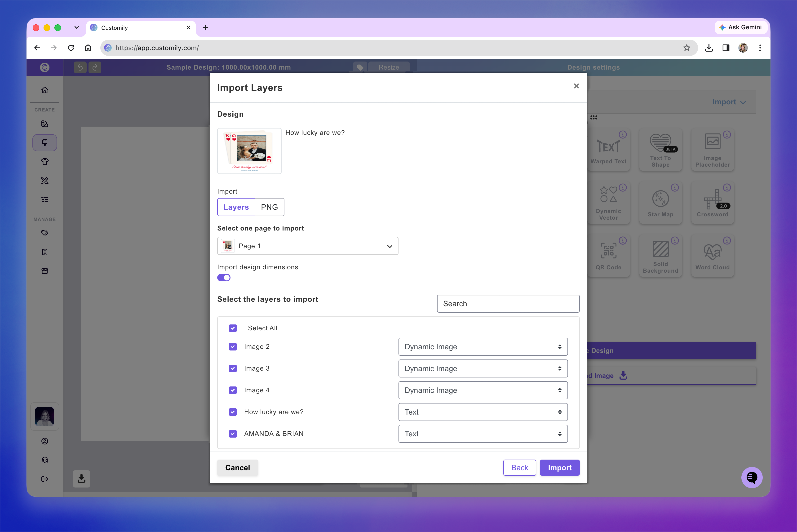797x532 pixels.
Task: Uncheck the 'How lucky are we?' layer checkbox
Action: tap(233, 412)
